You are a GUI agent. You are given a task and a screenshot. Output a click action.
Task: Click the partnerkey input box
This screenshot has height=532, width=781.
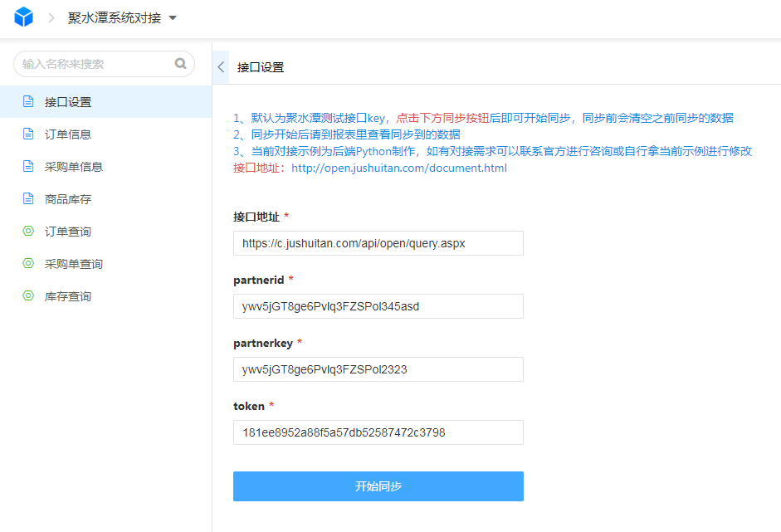pyautogui.click(x=378, y=369)
